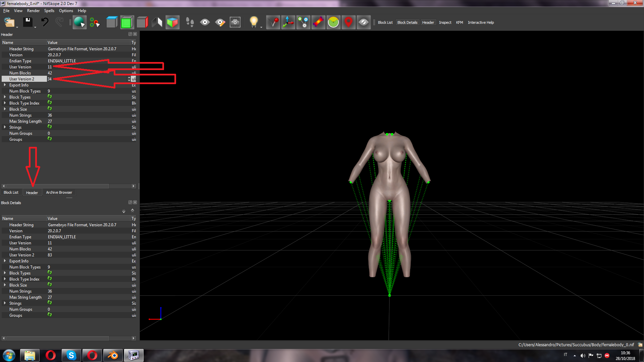
Task: Toggle Show Collision bone button
Action: pos(318,22)
